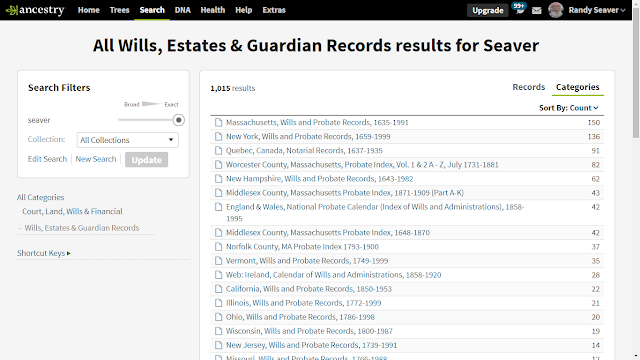Open California, Wills and Probate Records, 1850-1953
The image size is (640, 360).
[x=309, y=289]
